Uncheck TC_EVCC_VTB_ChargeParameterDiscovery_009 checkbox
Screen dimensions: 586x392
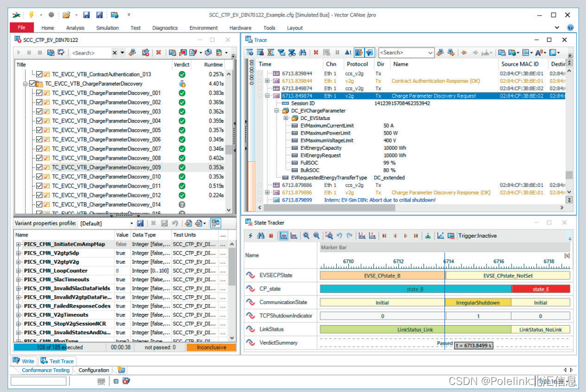point(39,167)
